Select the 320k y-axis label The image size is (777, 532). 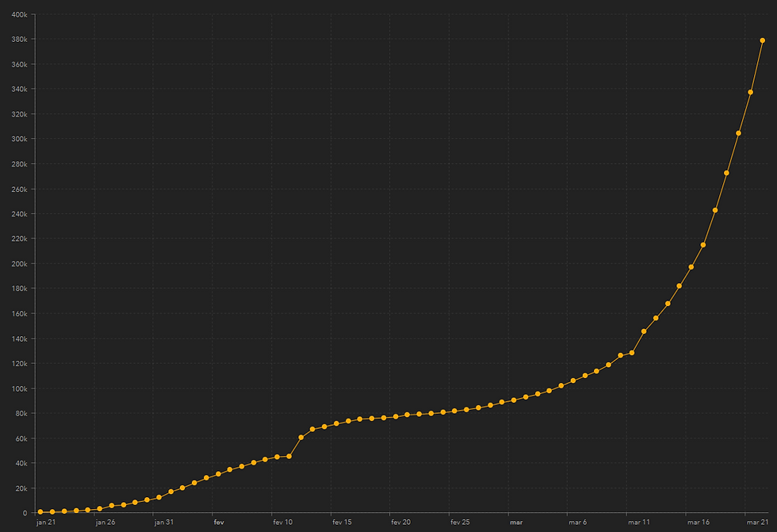pyautogui.click(x=19, y=114)
